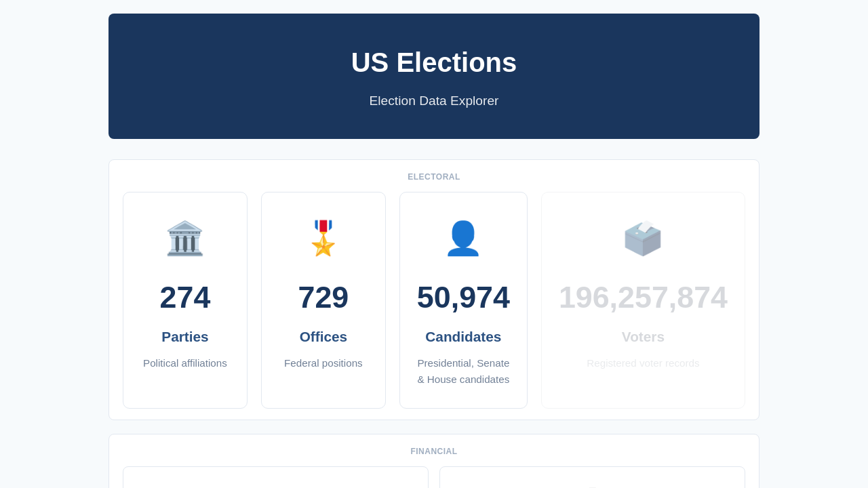Click the Candidates person silhouette icon
This screenshot has height=488, width=868.
click(463, 238)
